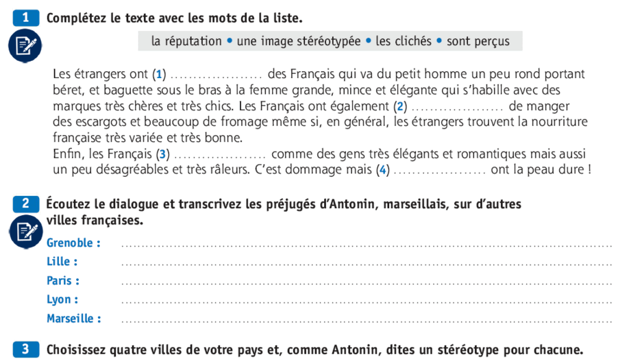Viewport: 644px width, 359px height.
Task: Click the blue number 3 exercise badge
Action: pos(26,349)
